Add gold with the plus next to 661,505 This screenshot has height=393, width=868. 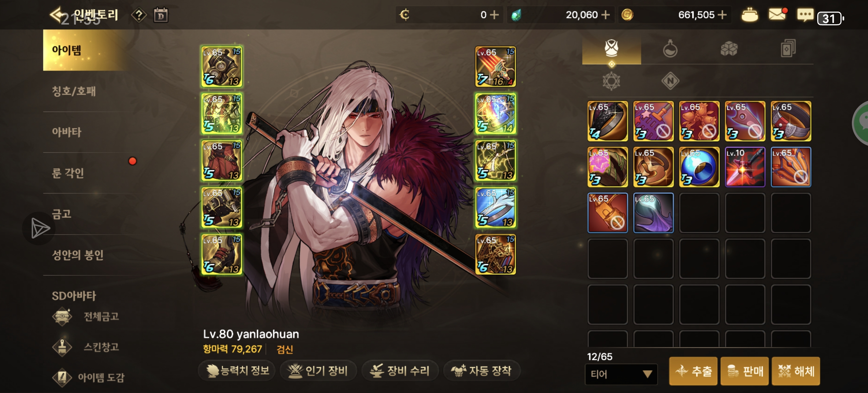[x=722, y=15]
